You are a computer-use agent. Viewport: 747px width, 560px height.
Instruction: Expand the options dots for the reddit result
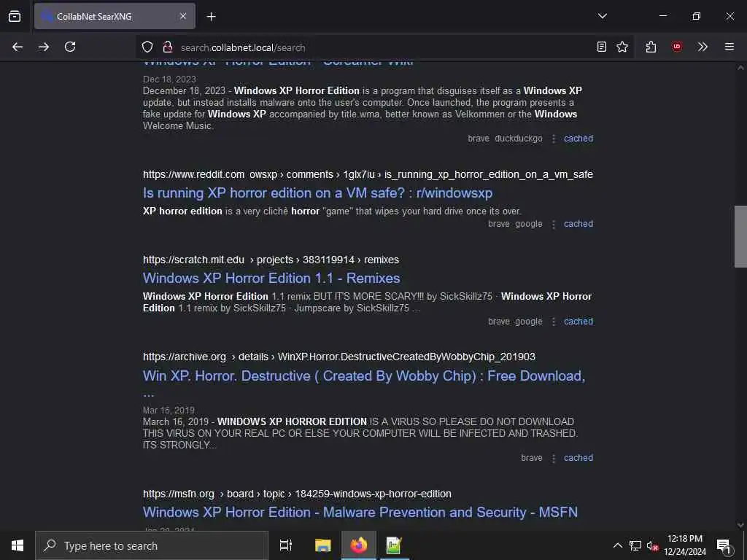coord(554,224)
